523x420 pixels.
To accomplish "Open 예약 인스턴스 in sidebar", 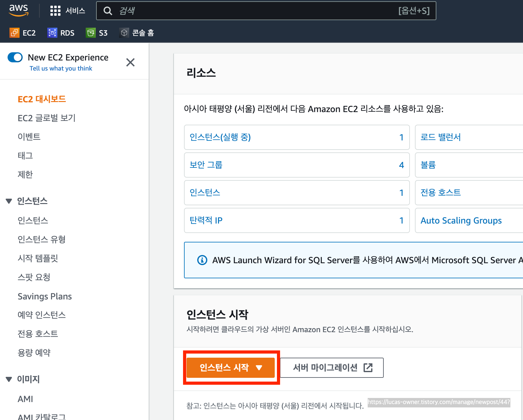I will coord(42,315).
